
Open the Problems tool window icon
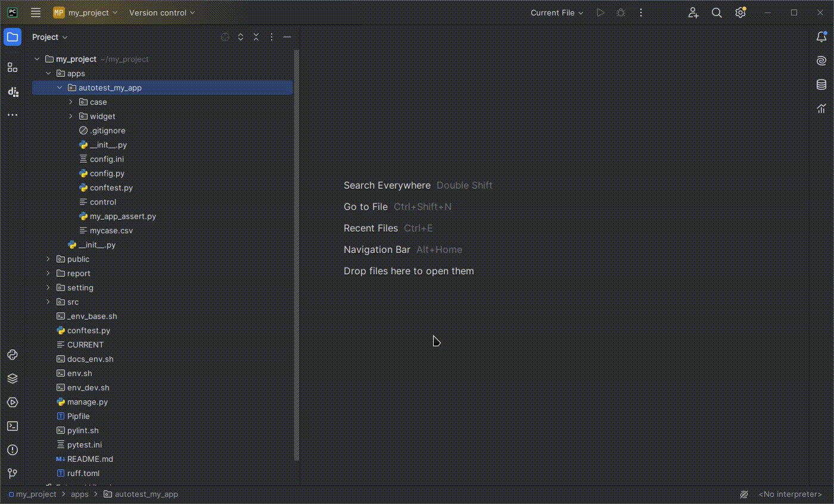tap(13, 450)
